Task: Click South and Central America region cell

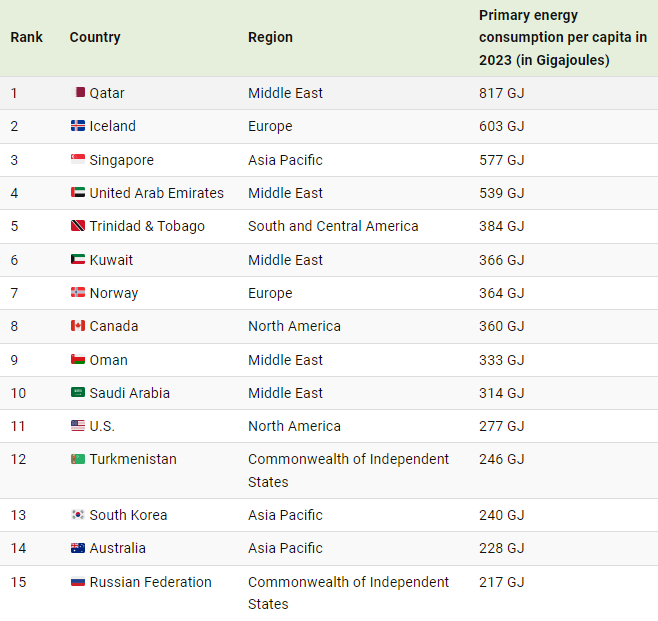Action: tap(333, 226)
